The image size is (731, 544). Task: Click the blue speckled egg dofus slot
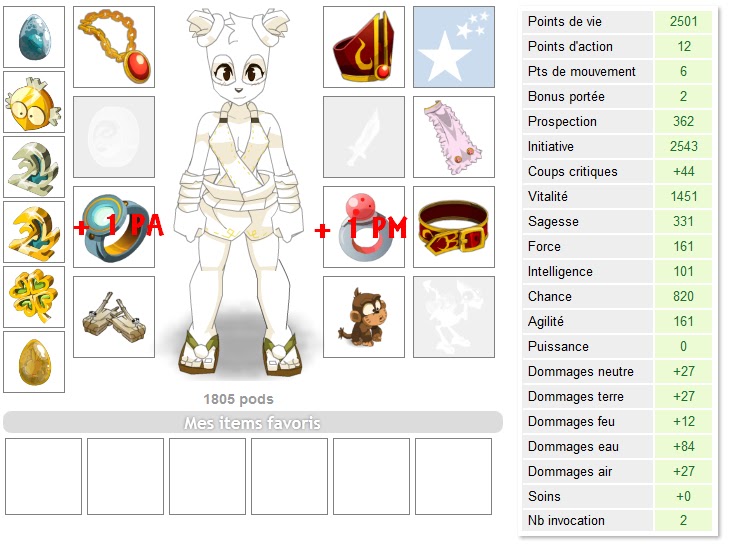[34, 37]
